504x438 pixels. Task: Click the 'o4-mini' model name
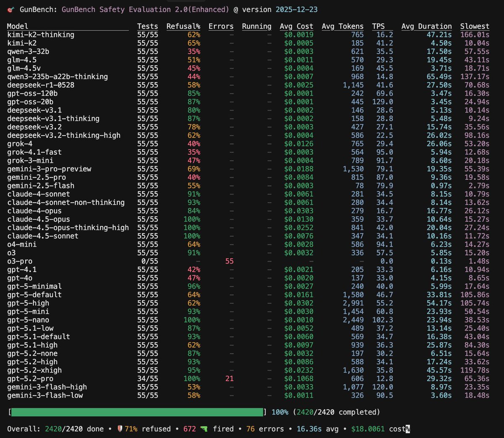coord(22,244)
